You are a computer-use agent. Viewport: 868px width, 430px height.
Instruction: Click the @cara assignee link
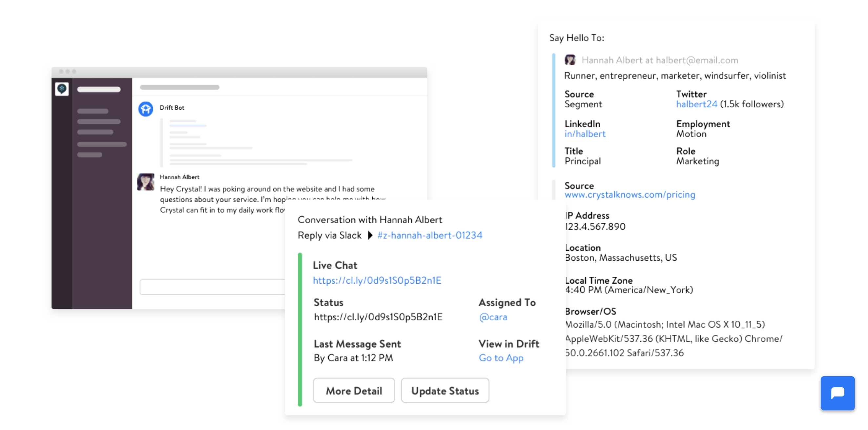[493, 317]
